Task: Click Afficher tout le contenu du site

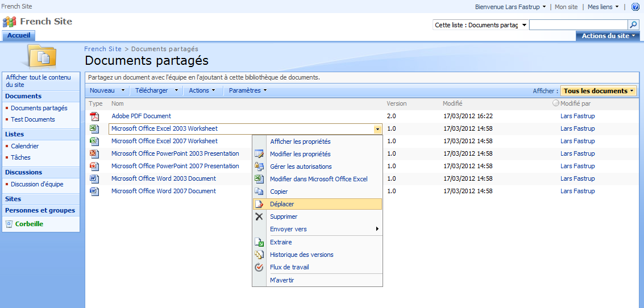Action: 38,81
